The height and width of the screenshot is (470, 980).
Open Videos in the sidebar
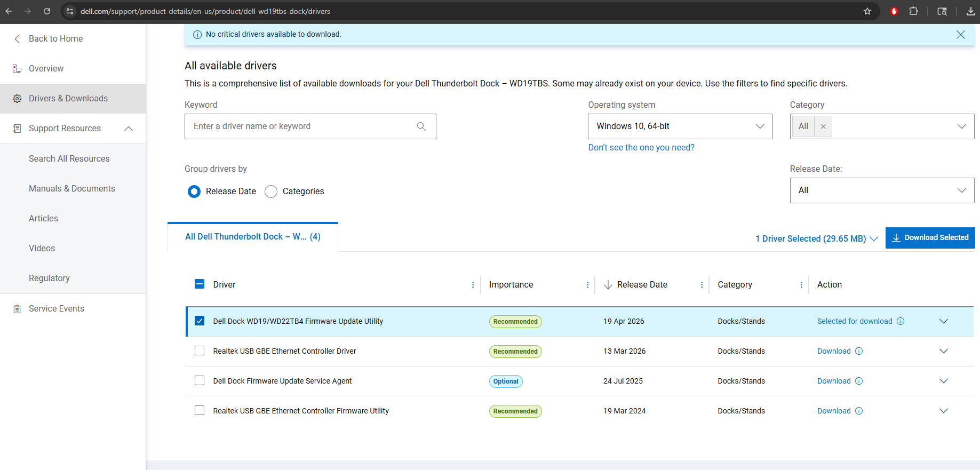click(42, 249)
